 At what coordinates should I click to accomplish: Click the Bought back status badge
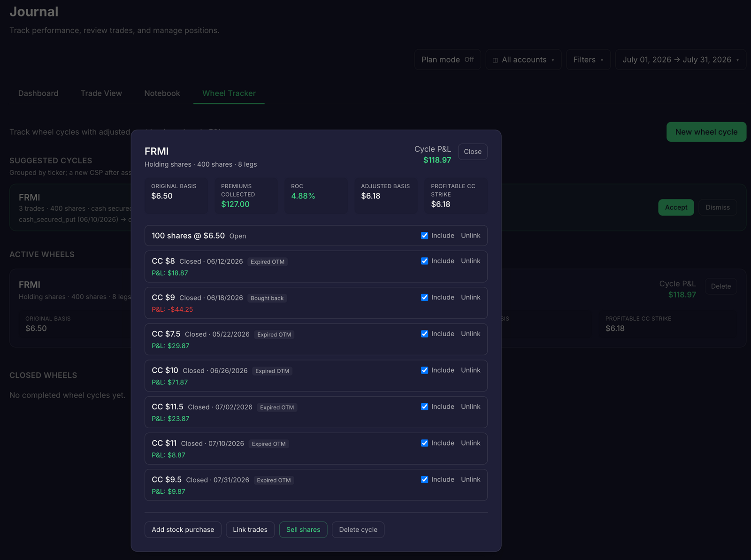(267, 298)
